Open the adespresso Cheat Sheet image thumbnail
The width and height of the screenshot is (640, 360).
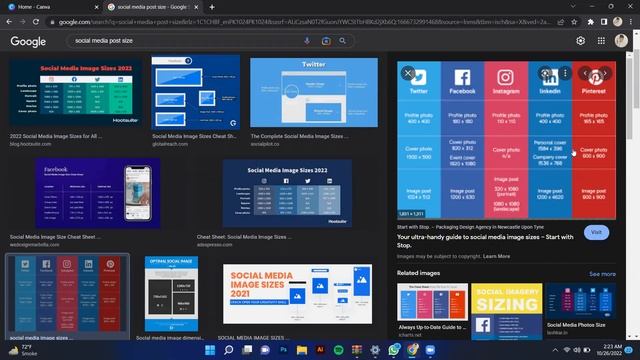287,193
